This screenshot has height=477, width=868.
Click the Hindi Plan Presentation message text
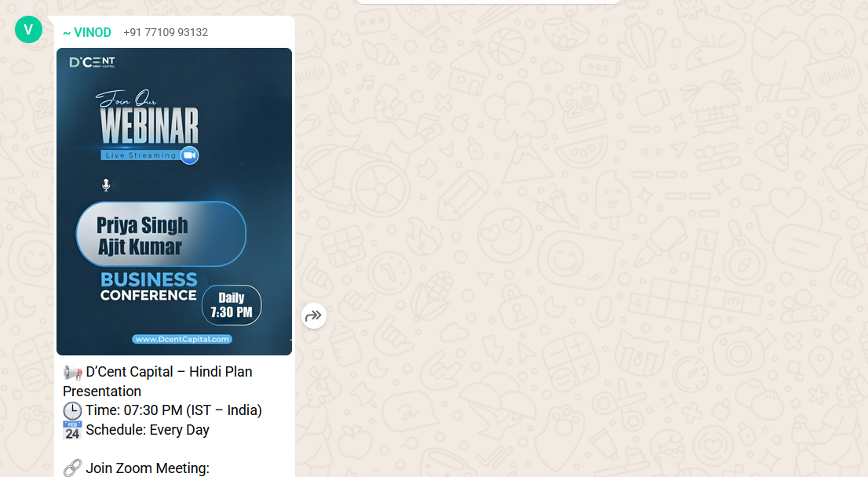[158, 382]
